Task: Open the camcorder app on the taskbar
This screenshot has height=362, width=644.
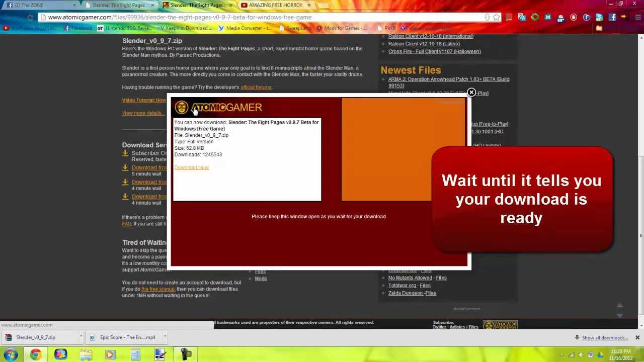Action: [x=185, y=354]
